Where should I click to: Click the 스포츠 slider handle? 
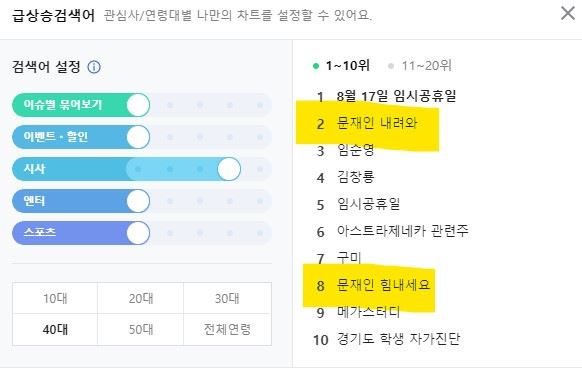point(138,233)
